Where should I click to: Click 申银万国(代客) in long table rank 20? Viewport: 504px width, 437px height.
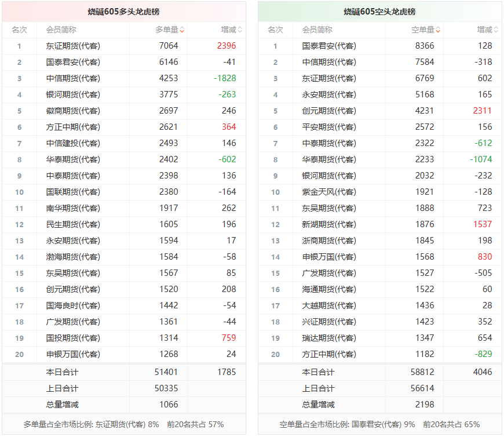[73, 354]
